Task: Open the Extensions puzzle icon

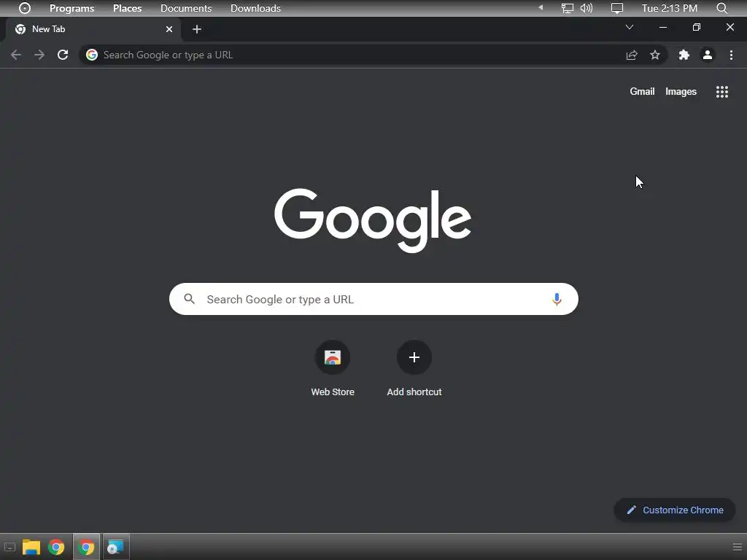Action: pyautogui.click(x=684, y=55)
